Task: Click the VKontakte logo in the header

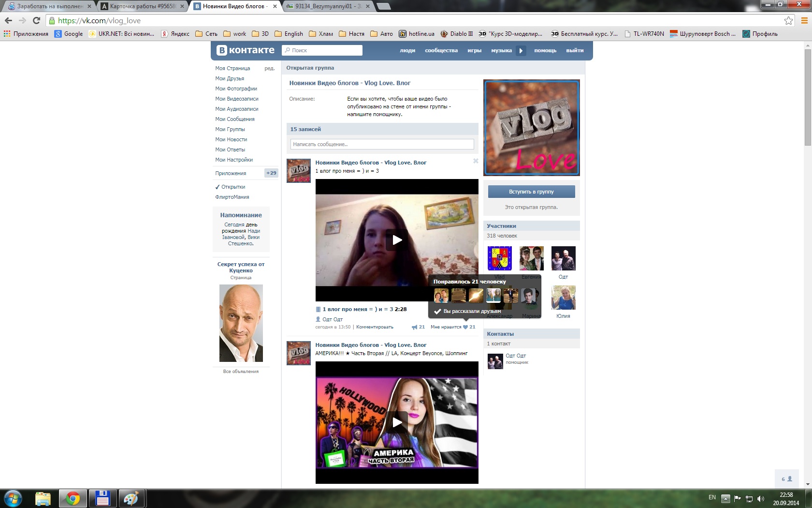Action: 246,50
